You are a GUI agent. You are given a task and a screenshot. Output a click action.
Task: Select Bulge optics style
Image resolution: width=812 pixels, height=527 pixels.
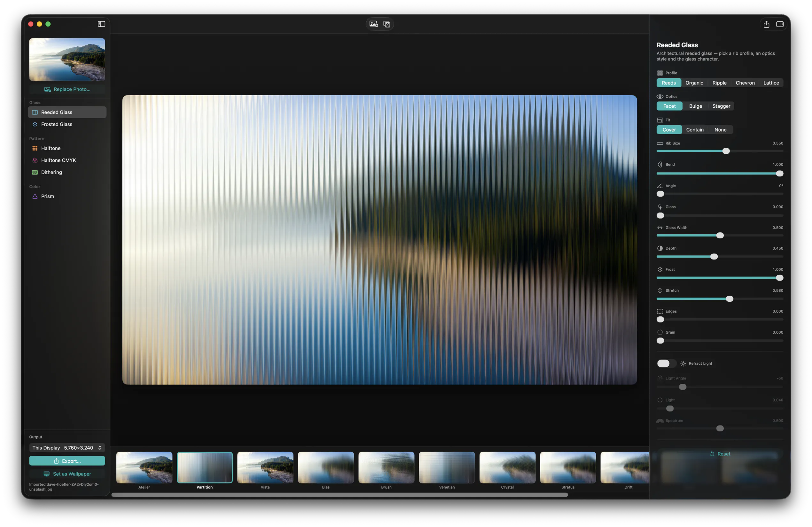[695, 106]
